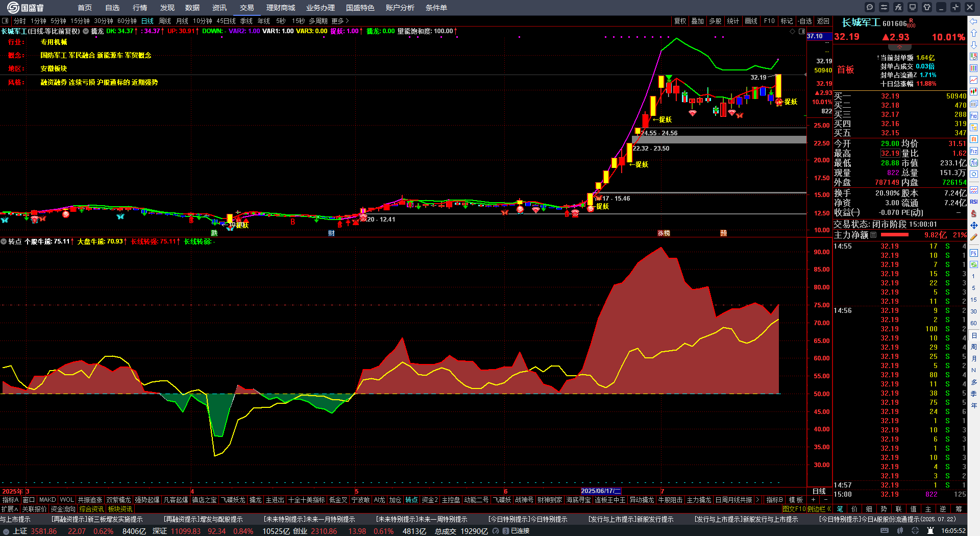The width and height of the screenshot is (980, 536).
Task: Click the 图文F10 link
Action: coord(794,509)
